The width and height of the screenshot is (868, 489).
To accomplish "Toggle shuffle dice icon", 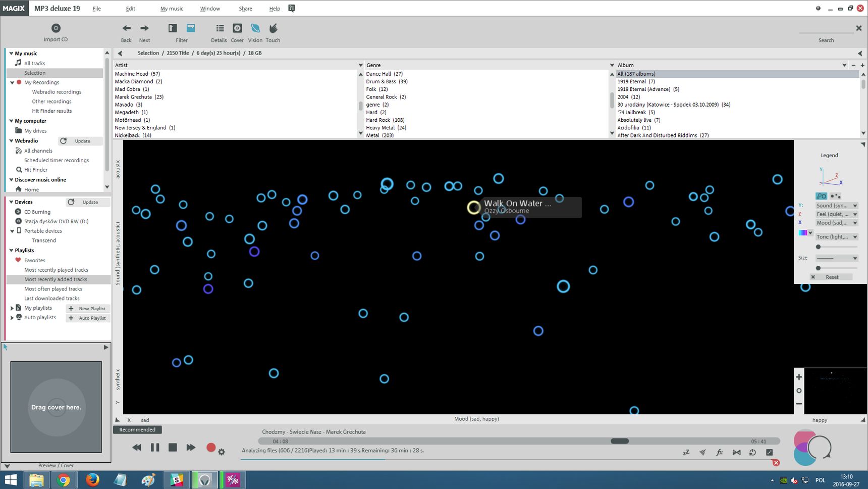I will coord(769,453).
